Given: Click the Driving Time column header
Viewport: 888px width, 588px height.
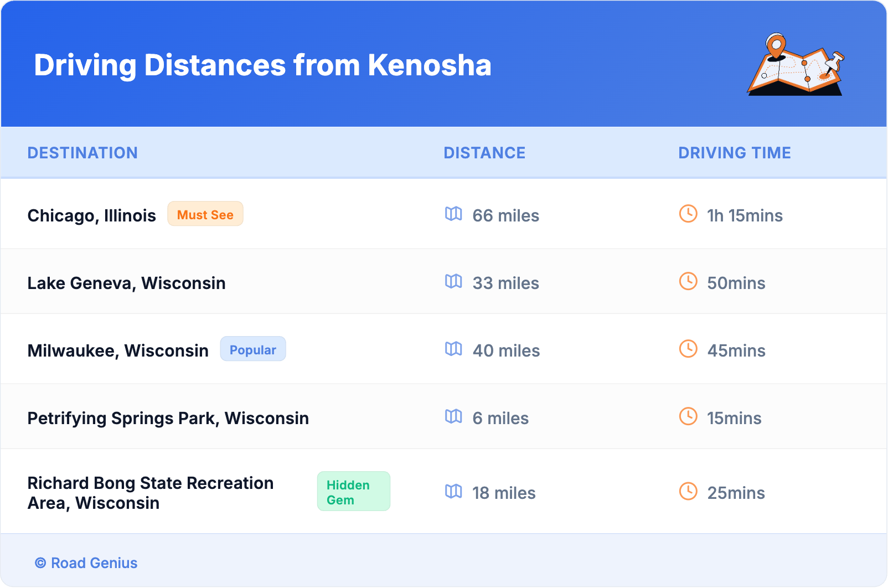Looking at the screenshot, I should 735,153.
